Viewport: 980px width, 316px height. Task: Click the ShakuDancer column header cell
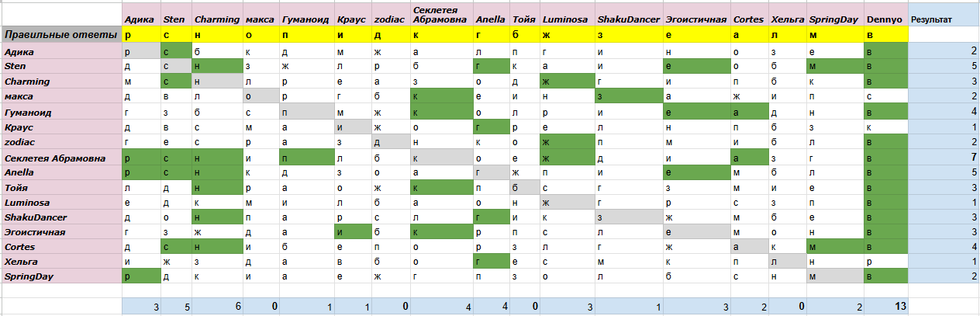tap(627, 17)
